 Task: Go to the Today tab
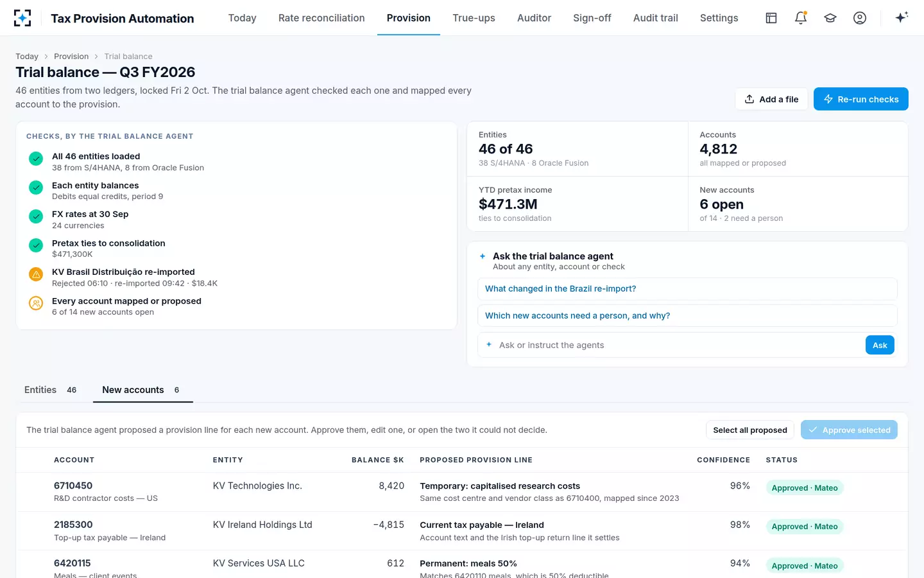click(242, 18)
